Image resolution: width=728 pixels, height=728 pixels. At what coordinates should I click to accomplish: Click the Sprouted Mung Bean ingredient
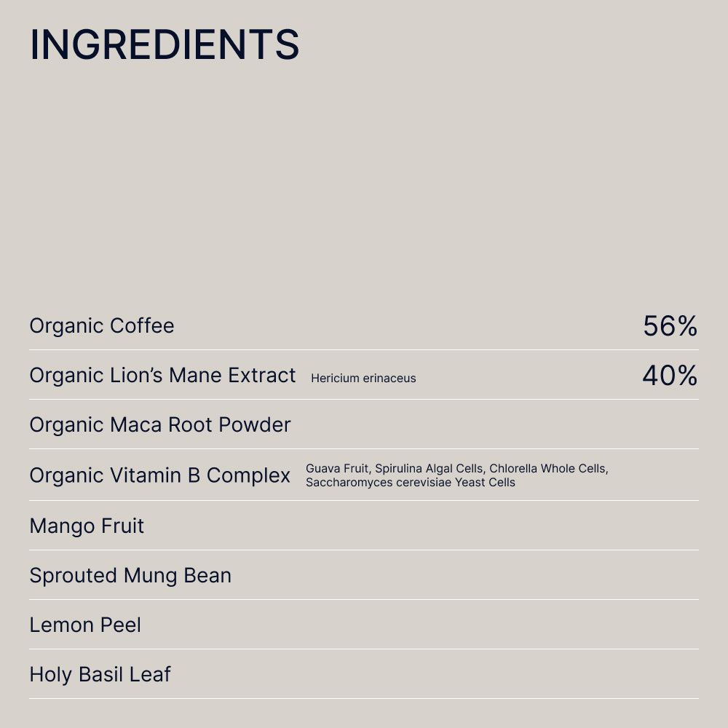pos(130,575)
